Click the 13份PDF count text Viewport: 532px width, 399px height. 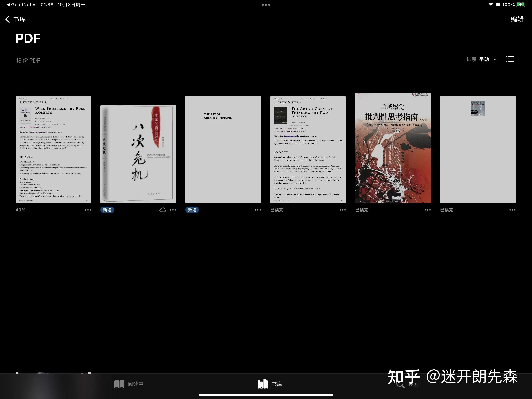coord(28,60)
